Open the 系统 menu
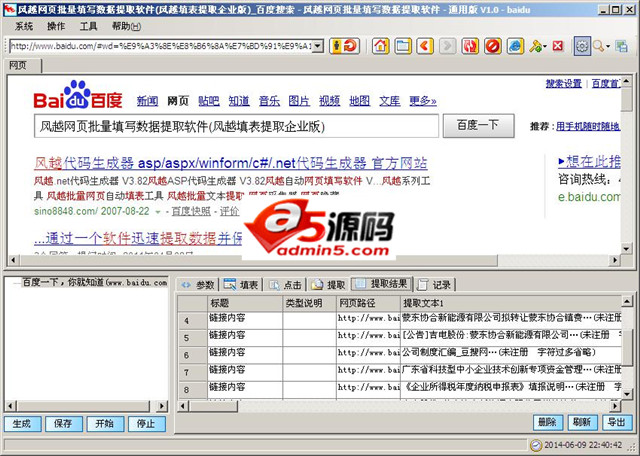The width and height of the screenshot is (640, 456). coord(24,26)
